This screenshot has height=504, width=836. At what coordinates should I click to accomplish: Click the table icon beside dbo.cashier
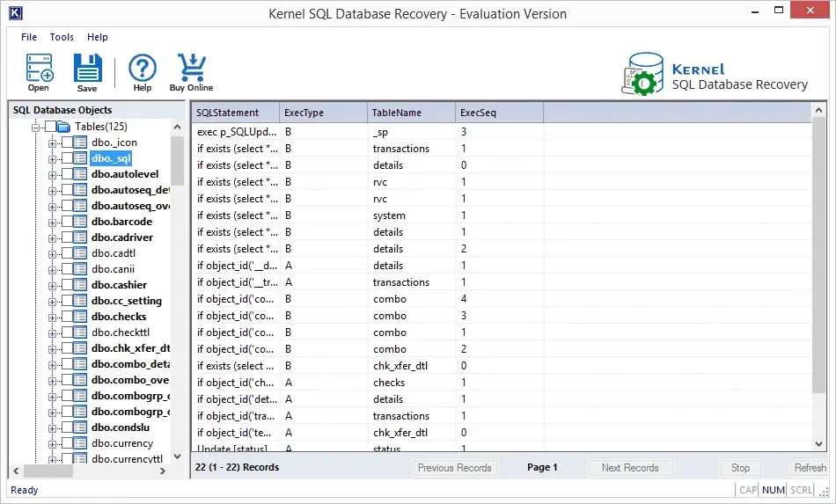click(x=80, y=284)
